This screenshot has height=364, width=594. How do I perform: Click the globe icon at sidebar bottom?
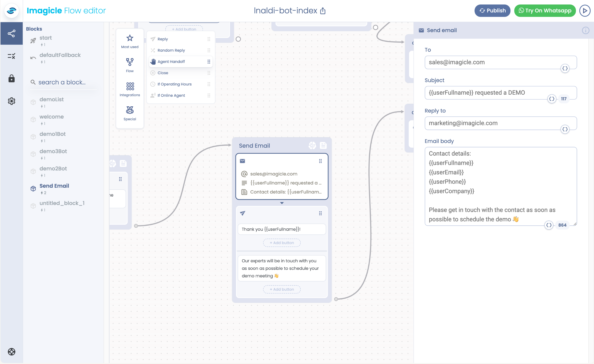point(11,352)
